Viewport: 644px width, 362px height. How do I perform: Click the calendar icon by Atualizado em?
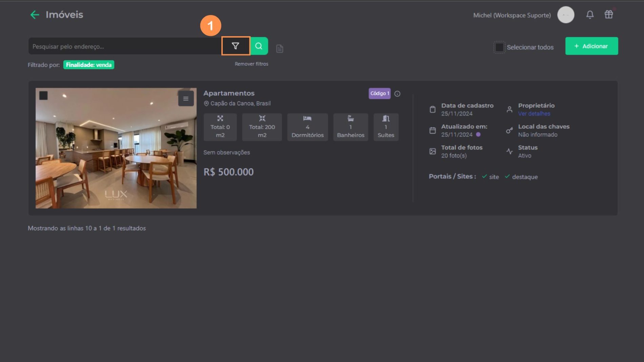[x=432, y=130]
